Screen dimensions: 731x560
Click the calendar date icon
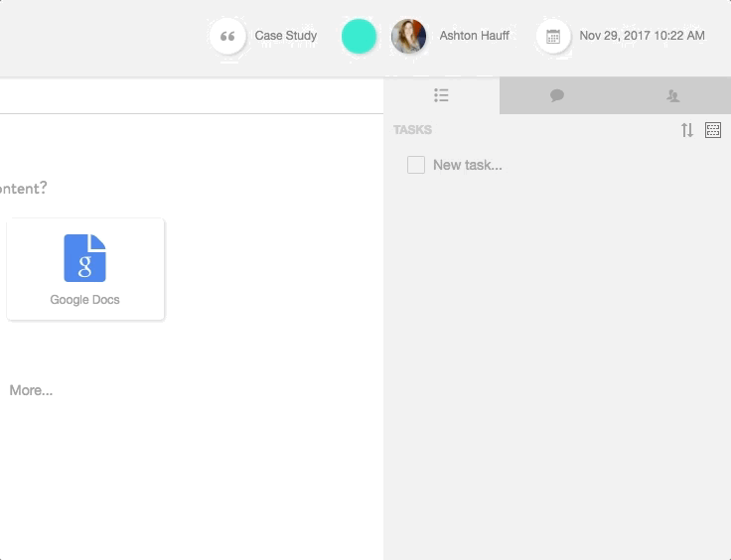click(x=553, y=37)
